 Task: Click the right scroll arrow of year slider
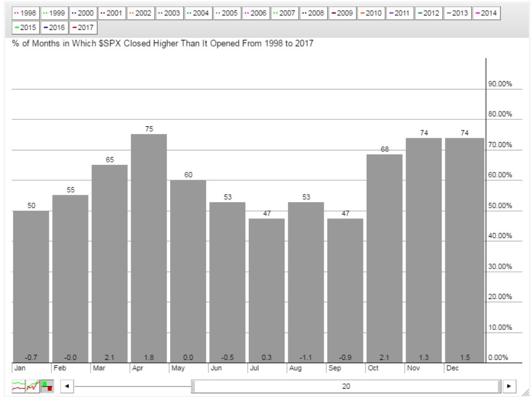(x=509, y=387)
